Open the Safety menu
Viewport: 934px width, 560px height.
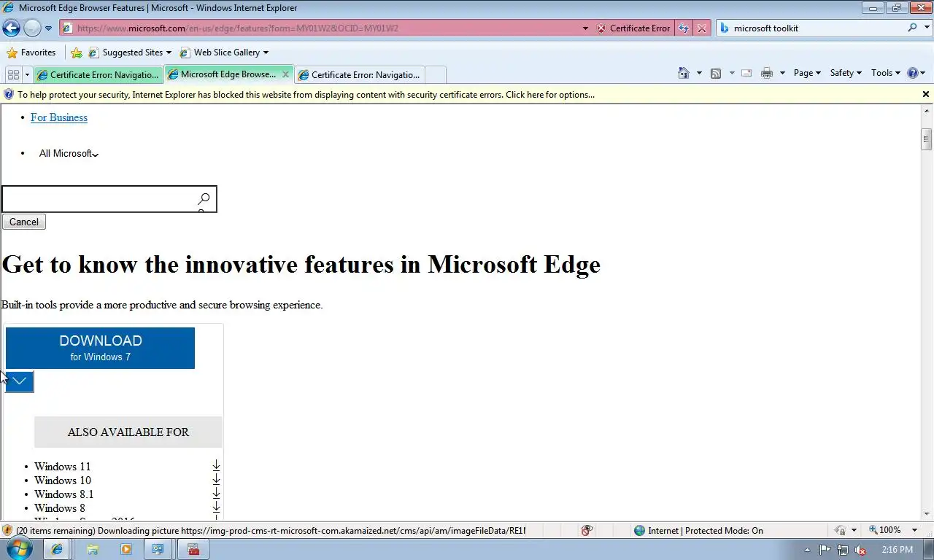pyautogui.click(x=846, y=73)
